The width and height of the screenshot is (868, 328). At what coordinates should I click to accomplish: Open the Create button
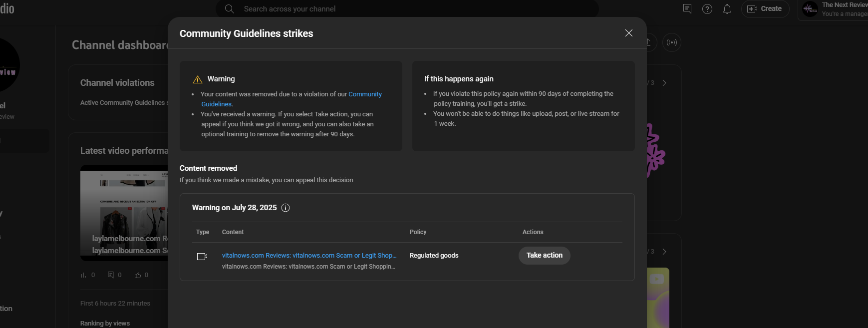(x=765, y=9)
